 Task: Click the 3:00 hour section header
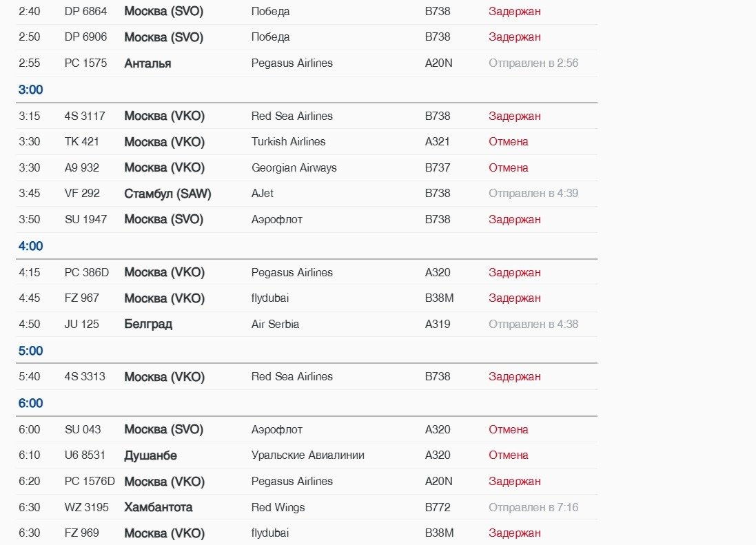click(30, 90)
